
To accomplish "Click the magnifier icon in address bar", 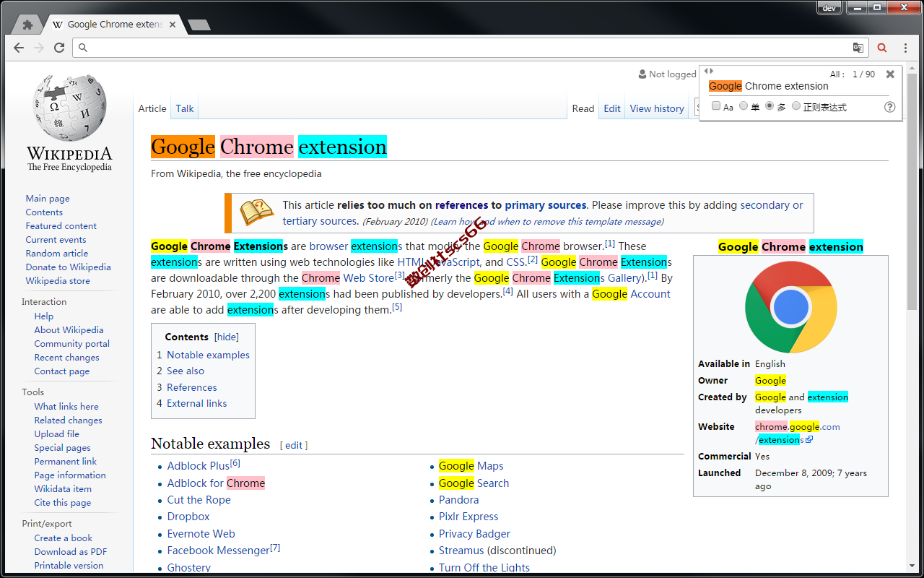I will pyautogui.click(x=83, y=48).
